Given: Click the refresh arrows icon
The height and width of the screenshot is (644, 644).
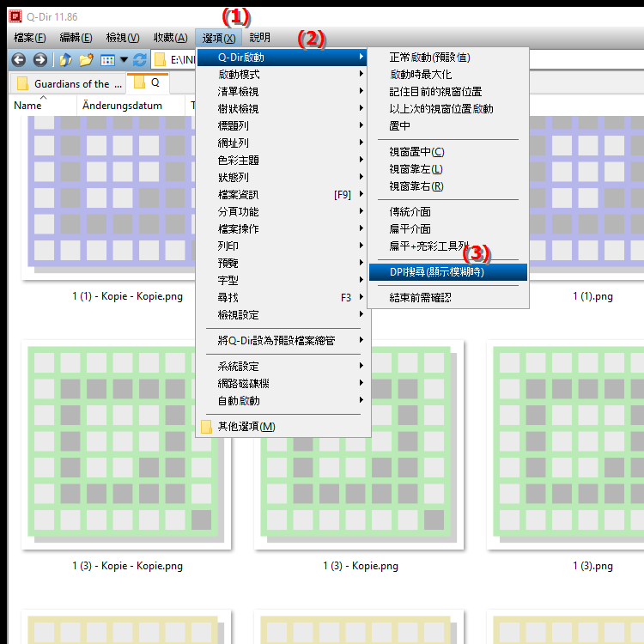Looking at the screenshot, I should (x=140, y=60).
